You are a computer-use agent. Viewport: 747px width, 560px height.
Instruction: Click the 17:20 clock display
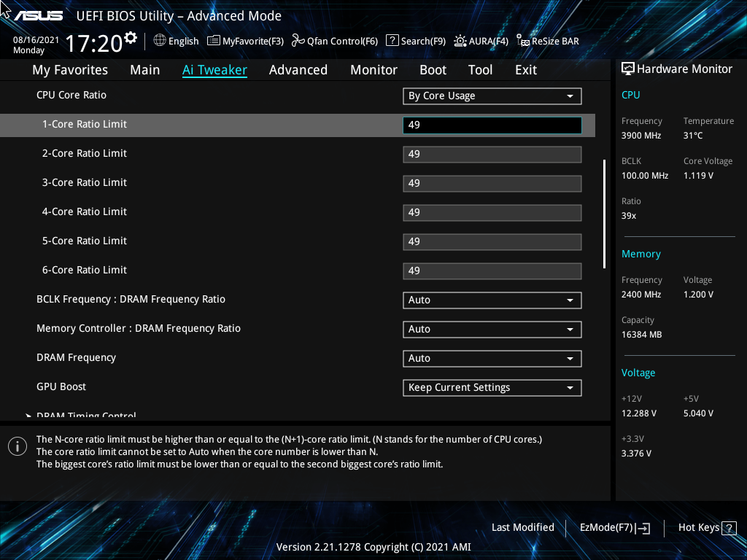point(94,43)
